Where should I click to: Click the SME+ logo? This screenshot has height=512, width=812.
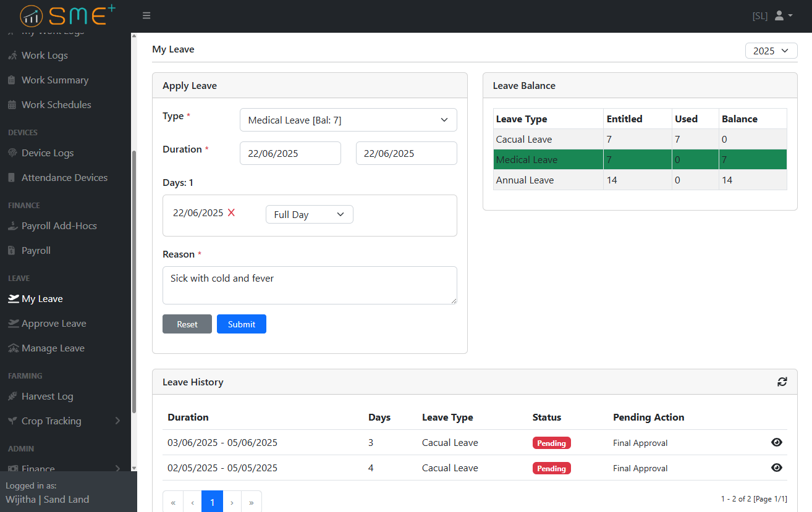coord(68,15)
